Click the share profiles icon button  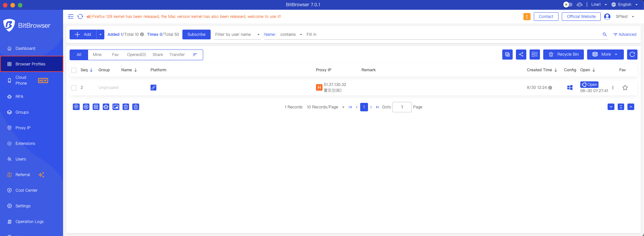pos(521,54)
